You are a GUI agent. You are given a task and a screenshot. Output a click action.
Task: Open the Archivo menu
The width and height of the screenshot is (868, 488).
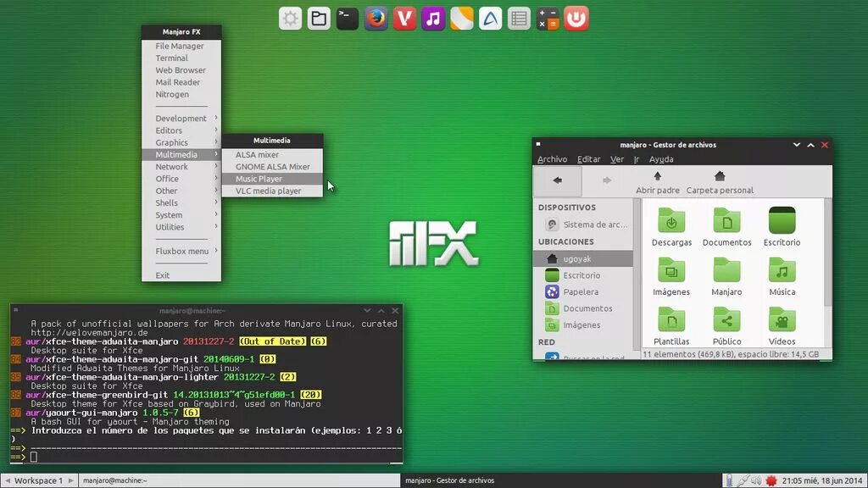tap(552, 159)
